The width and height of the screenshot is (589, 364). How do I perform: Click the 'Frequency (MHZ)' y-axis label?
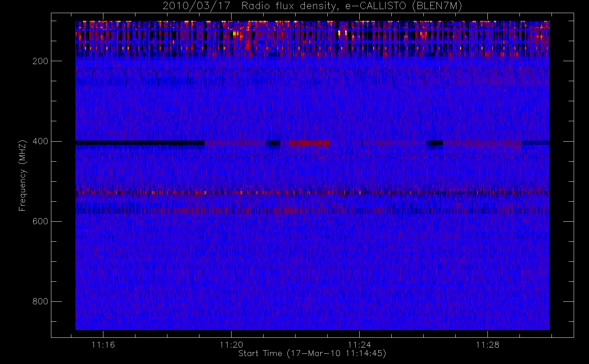(23, 175)
